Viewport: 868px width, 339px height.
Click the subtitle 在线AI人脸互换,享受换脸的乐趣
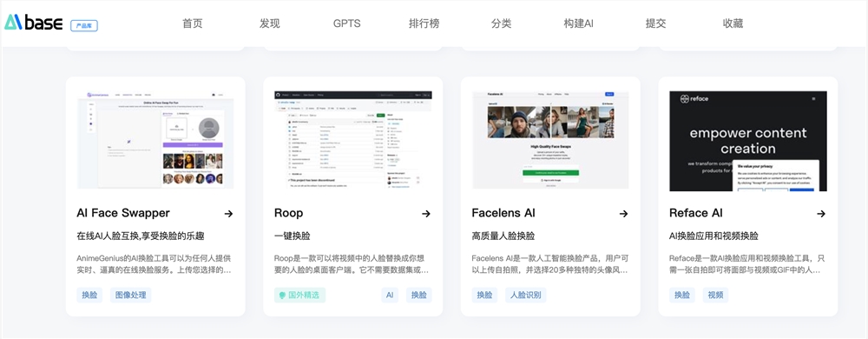(x=141, y=236)
